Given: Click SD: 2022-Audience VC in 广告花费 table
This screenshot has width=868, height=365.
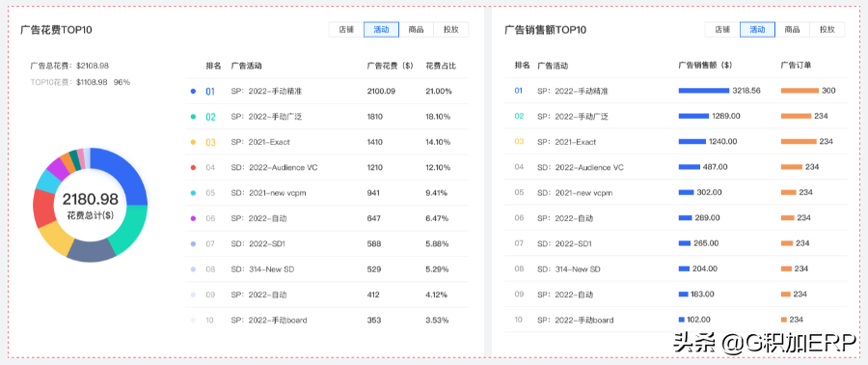Looking at the screenshot, I should tap(274, 167).
